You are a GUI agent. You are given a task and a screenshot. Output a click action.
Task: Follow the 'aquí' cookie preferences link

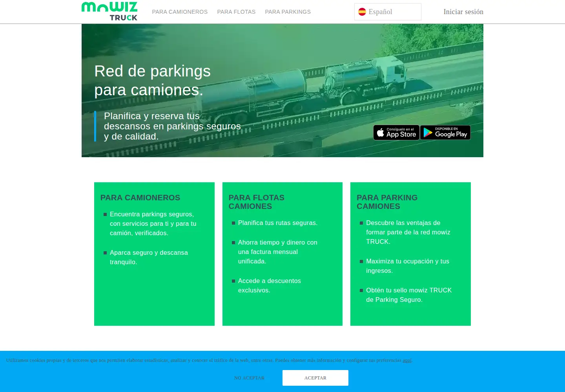point(407,360)
